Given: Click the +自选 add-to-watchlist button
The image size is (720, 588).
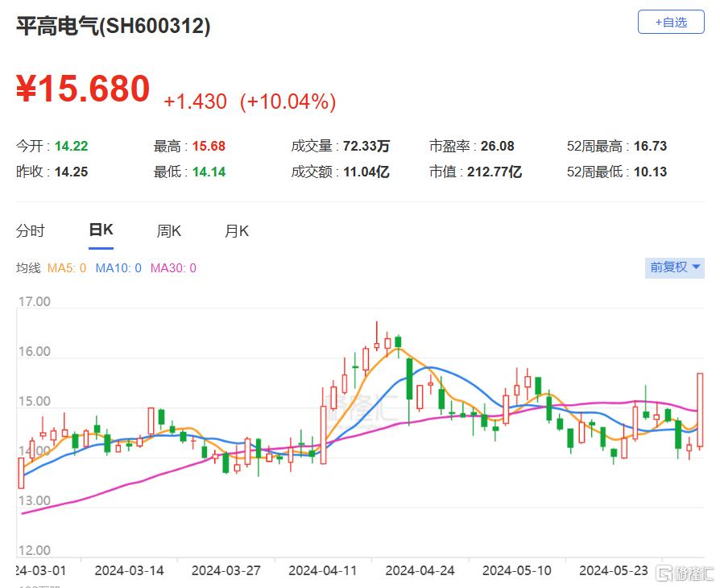Looking at the screenshot, I should pos(671,22).
